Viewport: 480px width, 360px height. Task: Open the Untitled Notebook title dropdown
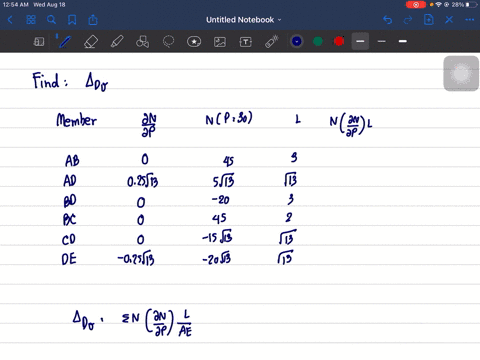[244, 20]
